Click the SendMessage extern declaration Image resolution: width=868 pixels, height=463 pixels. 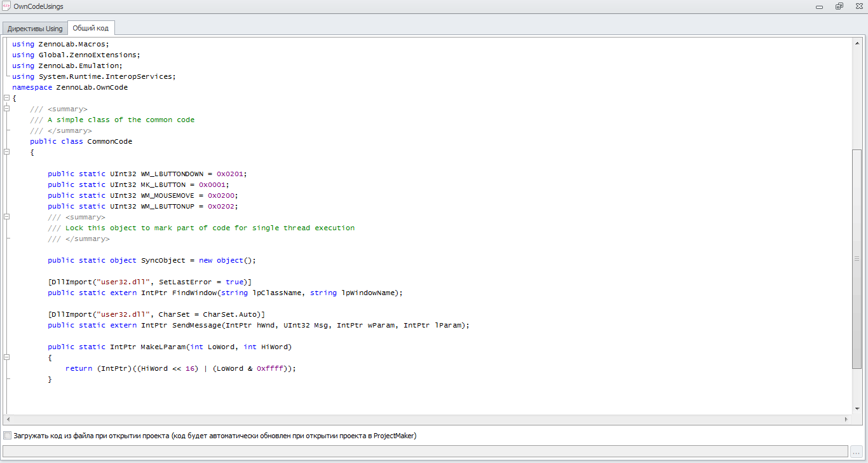[x=259, y=325]
